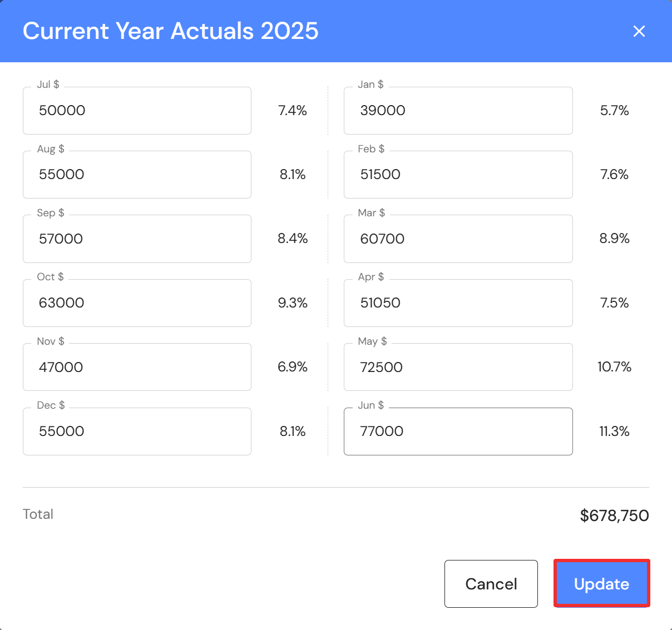Click the 7.4% percentage beside Jul

pos(293,111)
